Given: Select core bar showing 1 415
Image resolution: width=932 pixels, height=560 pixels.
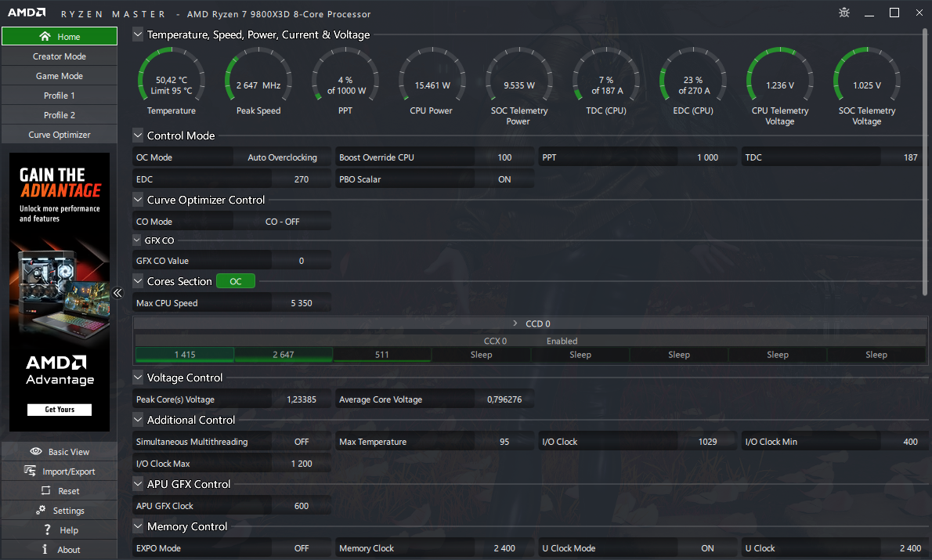Looking at the screenshot, I should (x=185, y=355).
